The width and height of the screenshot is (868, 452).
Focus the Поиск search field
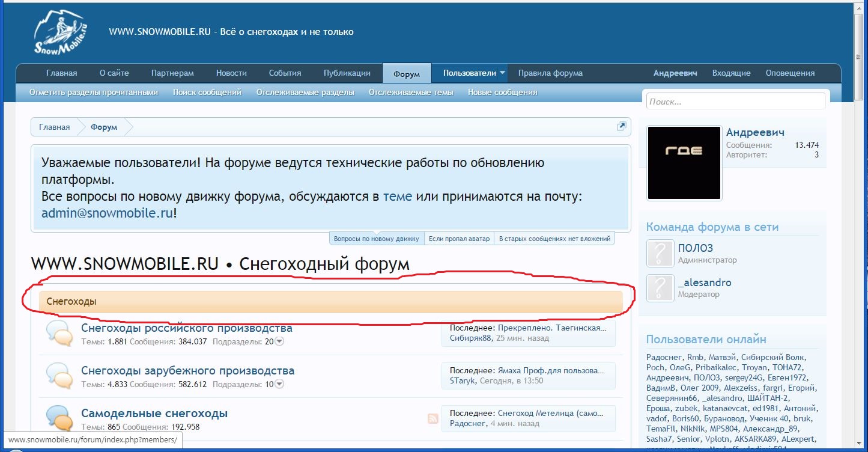pos(736,102)
